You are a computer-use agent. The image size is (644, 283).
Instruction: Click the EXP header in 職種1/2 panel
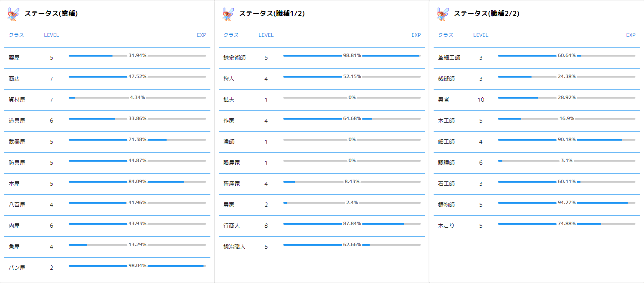[416, 35]
